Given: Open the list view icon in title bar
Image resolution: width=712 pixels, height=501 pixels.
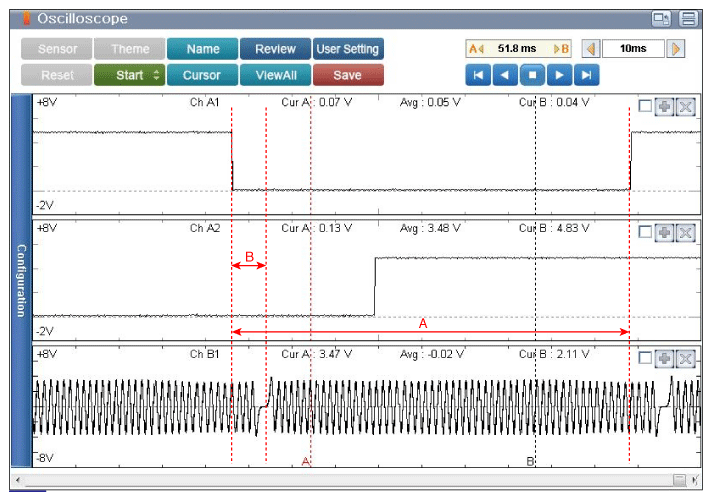Looking at the screenshot, I should pos(688,19).
